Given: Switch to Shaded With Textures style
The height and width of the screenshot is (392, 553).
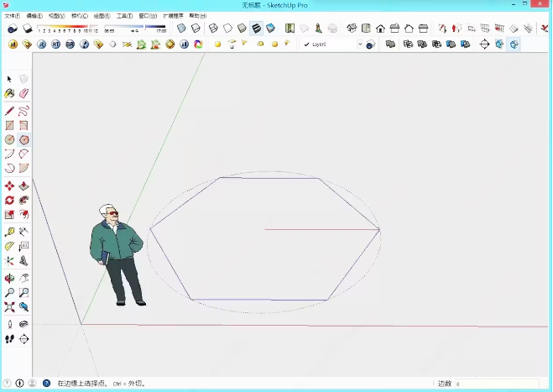Looking at the screenshot, I should [257, 29].
